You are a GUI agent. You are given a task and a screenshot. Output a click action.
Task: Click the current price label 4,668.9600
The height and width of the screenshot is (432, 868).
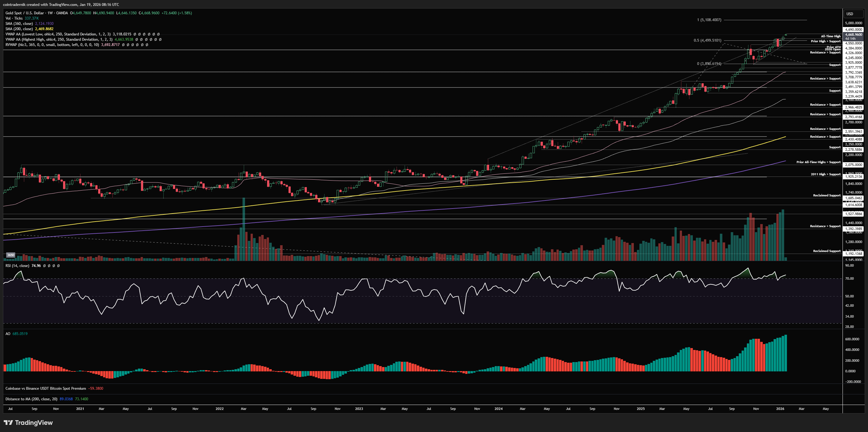[x=853, y=34]
